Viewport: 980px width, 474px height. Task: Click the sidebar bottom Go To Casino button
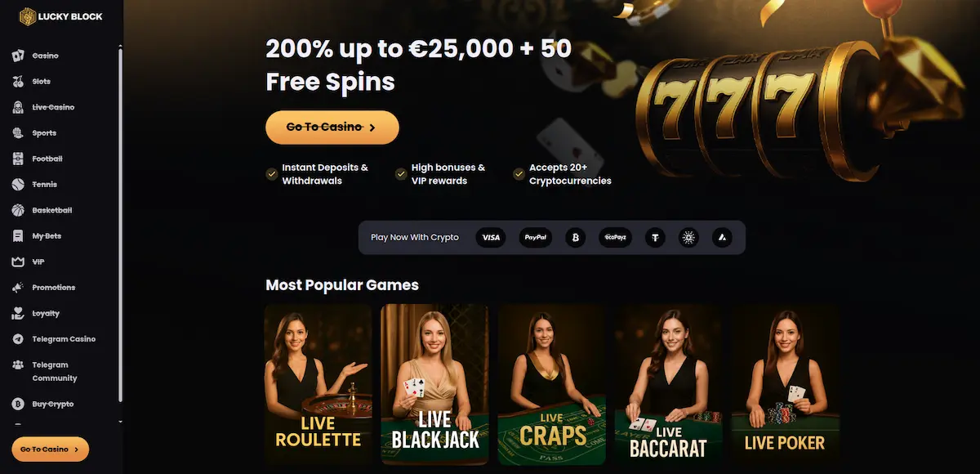(50, 449)
